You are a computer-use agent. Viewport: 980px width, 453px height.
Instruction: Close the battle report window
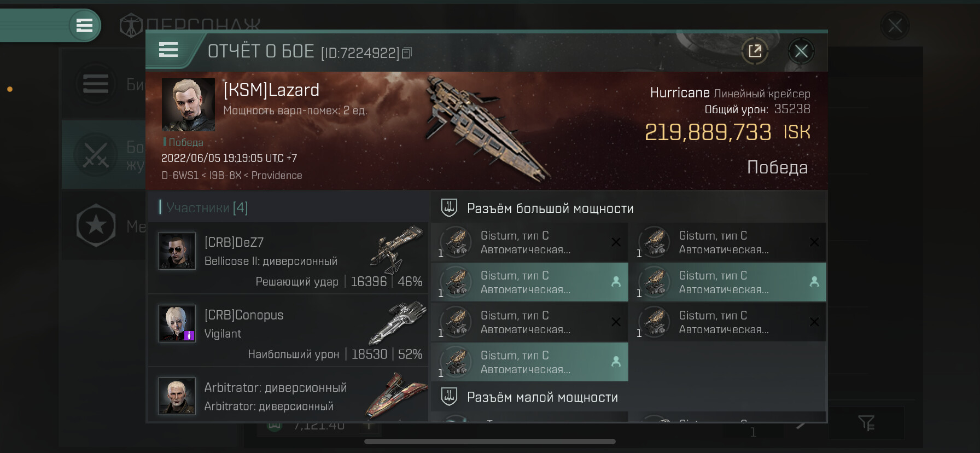click(801, 51)
